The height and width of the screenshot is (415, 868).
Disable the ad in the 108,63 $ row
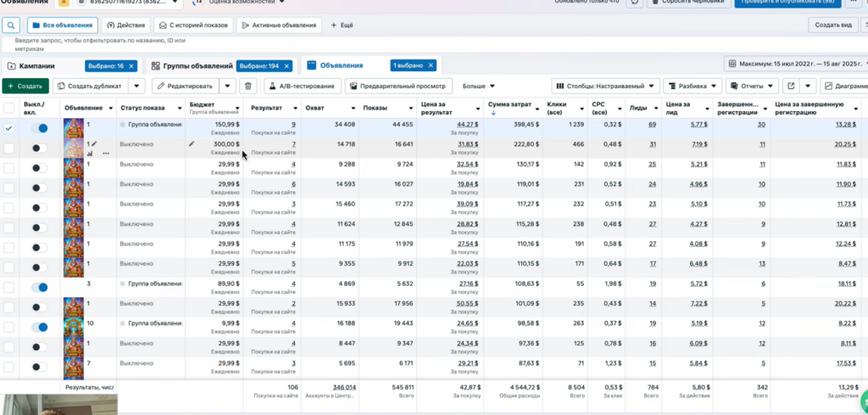(39, 288)
